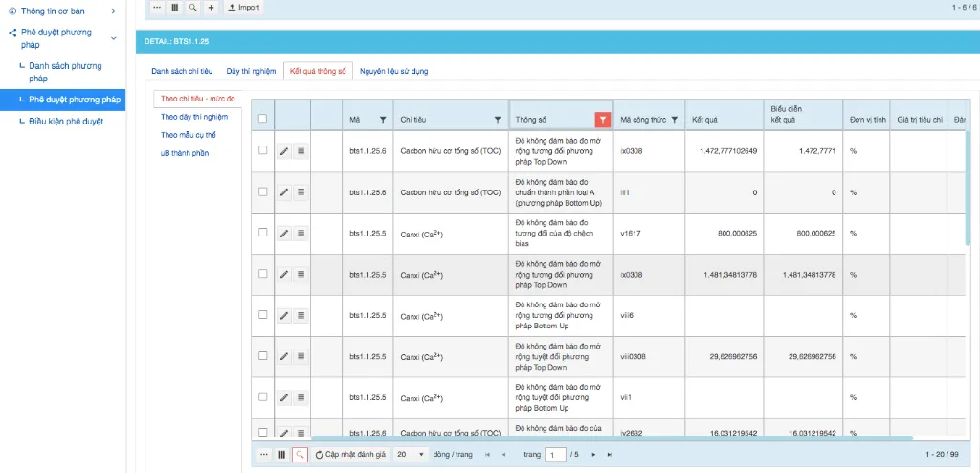Open filter for the Mã column
The width and height of the screenshot is (980, 473).
click(x=383, y=120)
